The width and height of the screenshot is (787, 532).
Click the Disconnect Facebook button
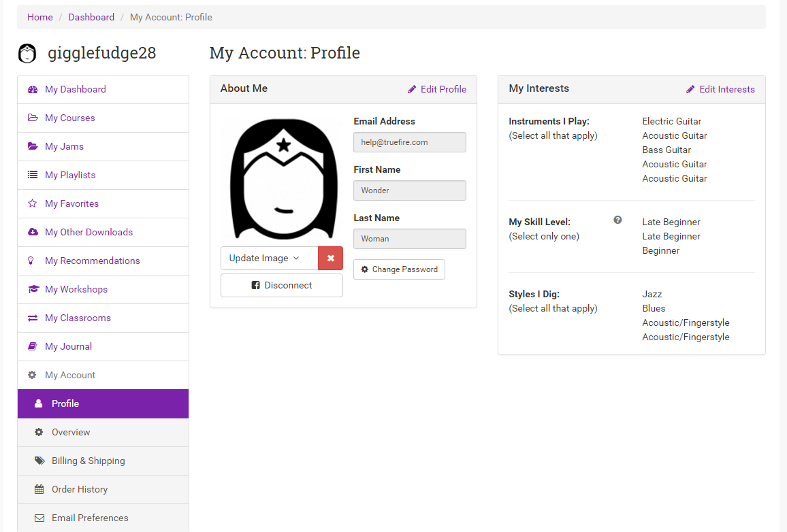282,285
